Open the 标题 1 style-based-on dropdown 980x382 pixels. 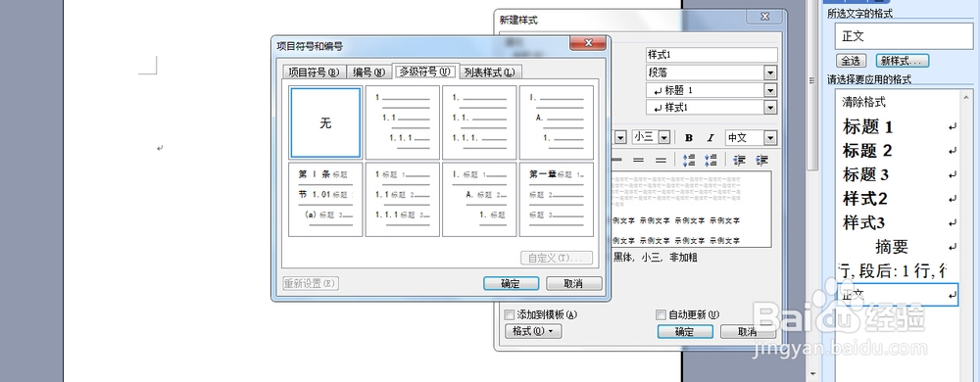click(770, 90)
